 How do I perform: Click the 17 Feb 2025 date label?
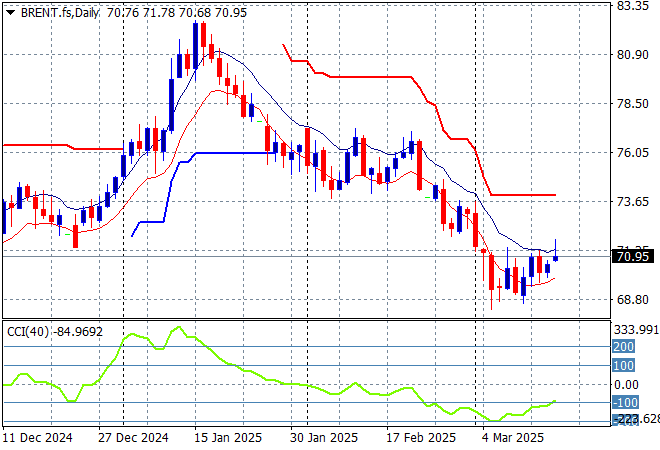(x=421, y=438)
